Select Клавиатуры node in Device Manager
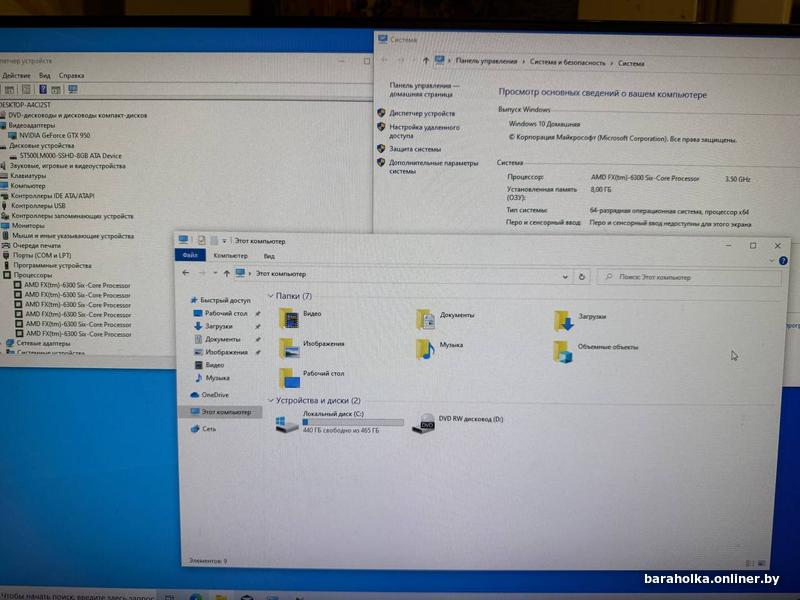Image resolution: width=800 pixels, height=600 pixels. pos(23,176)
